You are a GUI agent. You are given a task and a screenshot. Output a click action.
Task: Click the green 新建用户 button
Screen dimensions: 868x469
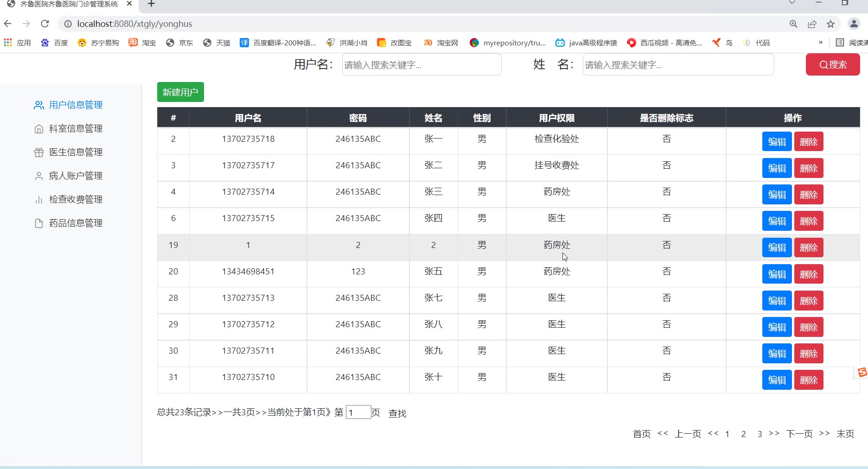tap(180, 92)
